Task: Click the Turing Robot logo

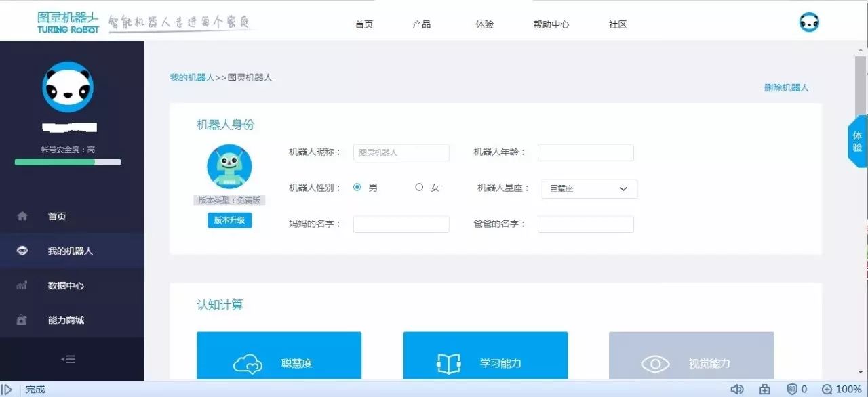Action: point(68,22)
